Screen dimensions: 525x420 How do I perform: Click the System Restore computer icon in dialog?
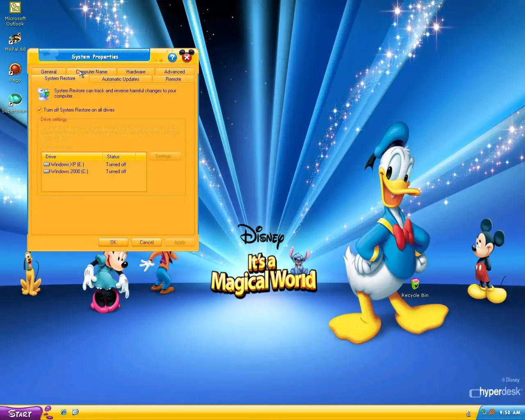[x=43, y=94]
